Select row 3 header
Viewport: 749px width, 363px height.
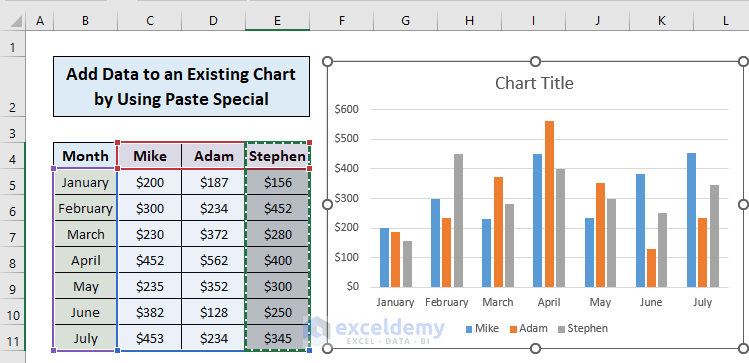click(x=13, y=129)
